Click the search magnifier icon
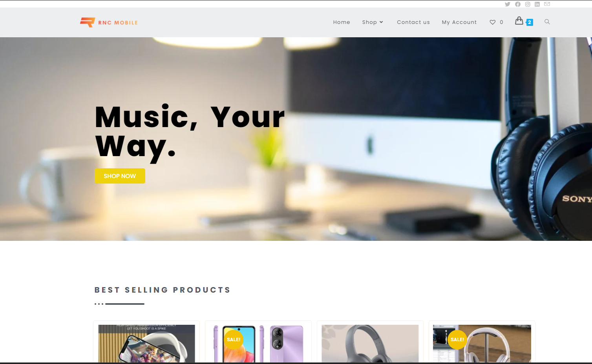 pyautogui.click(x=547, y=22)
